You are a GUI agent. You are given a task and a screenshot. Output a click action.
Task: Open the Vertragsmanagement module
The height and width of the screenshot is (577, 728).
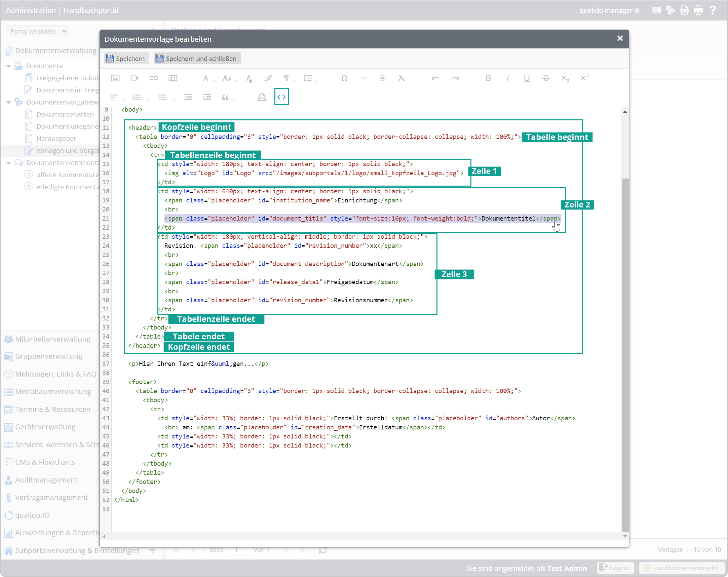(x=51, y=497)
